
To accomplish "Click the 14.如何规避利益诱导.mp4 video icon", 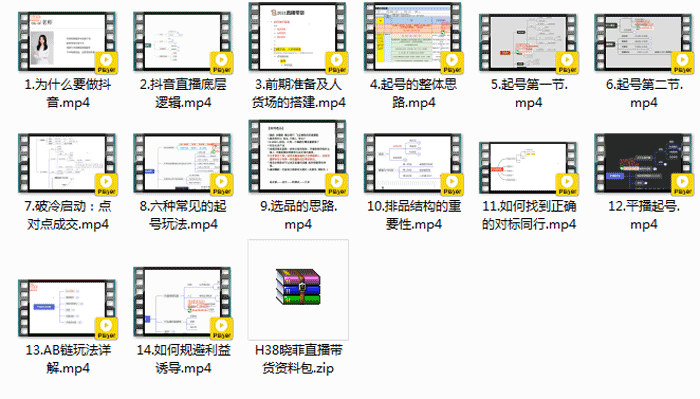I will pos(183,303).
